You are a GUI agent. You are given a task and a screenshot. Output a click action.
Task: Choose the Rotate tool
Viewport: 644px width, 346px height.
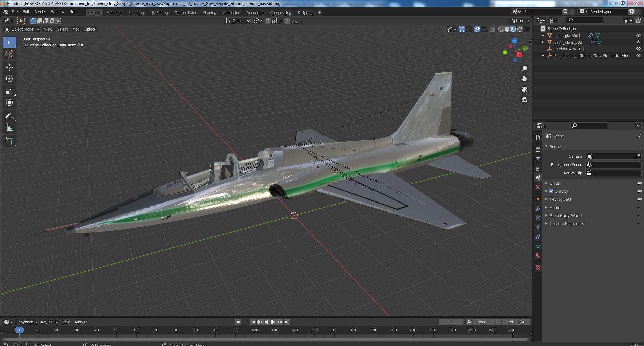(9, 79)
